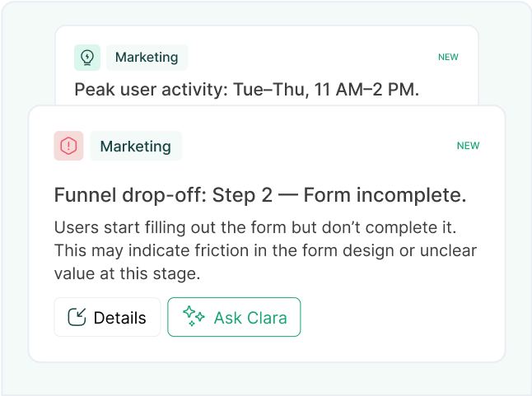Click the '11 AM–2 PM' time range text
Image resolution: width=532 pixels, height=396 pixels.
coord(366,90)
